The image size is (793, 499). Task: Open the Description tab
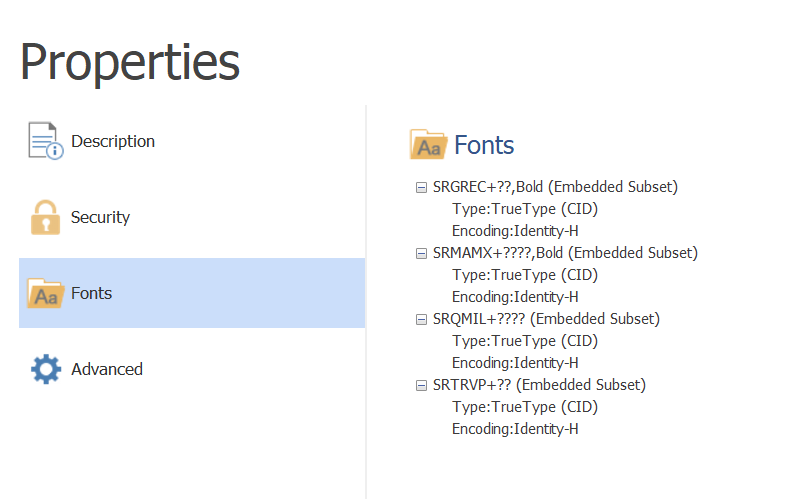[x=113, y=141]
